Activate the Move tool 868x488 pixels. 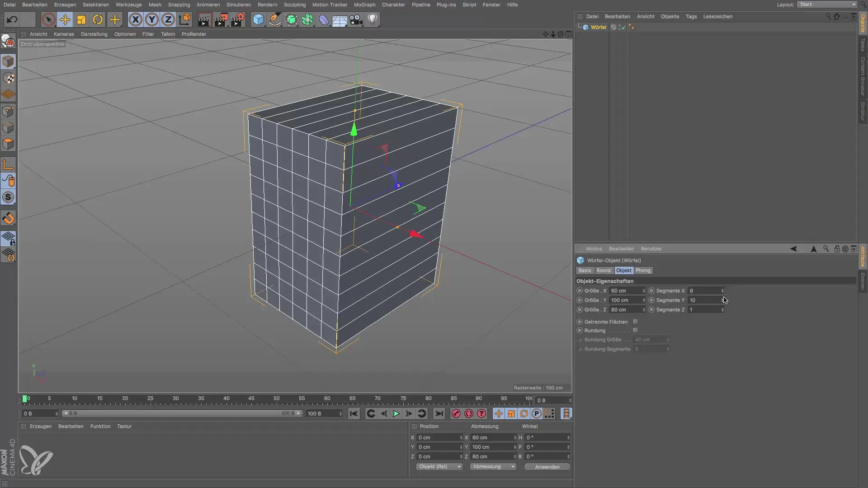(65, 20)
